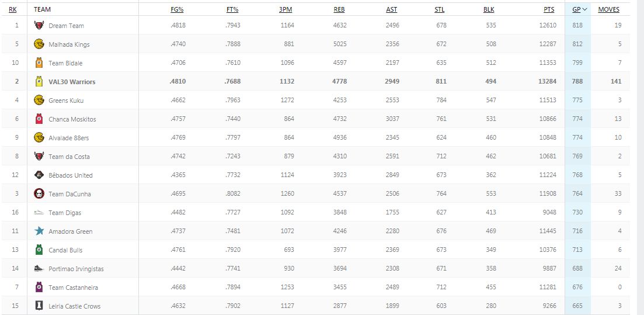Open the Chanca Moskitos team page
This screenshot has height=315, width=644.
[x=72, y=119]
